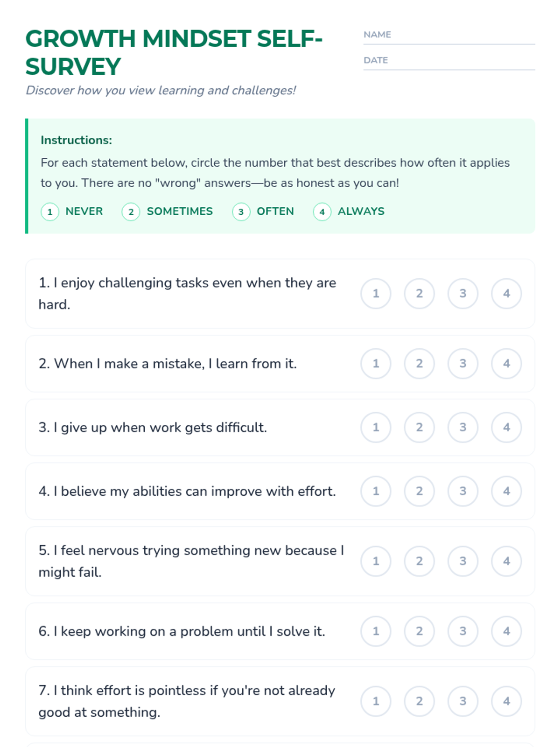Mark 4 for effort is pointless statement
Image resolution: width=560 pixels, height=747 pixels.
pyautogui.click(x=506, y=701)
